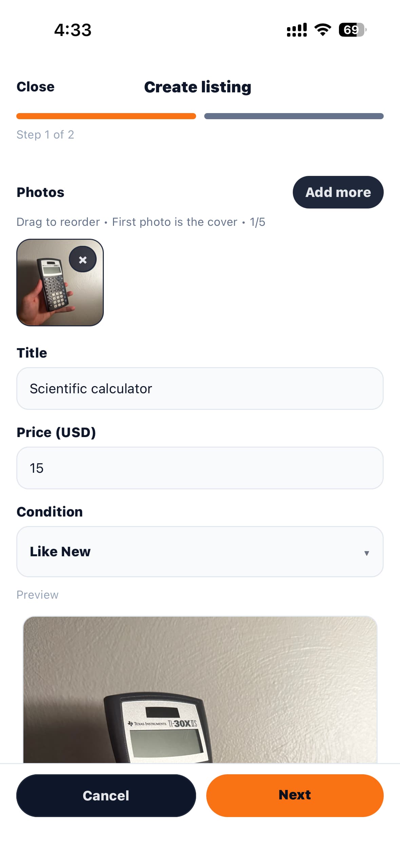
Task: Tap the 4:33 clock in status bar
Action: (73, 30)
